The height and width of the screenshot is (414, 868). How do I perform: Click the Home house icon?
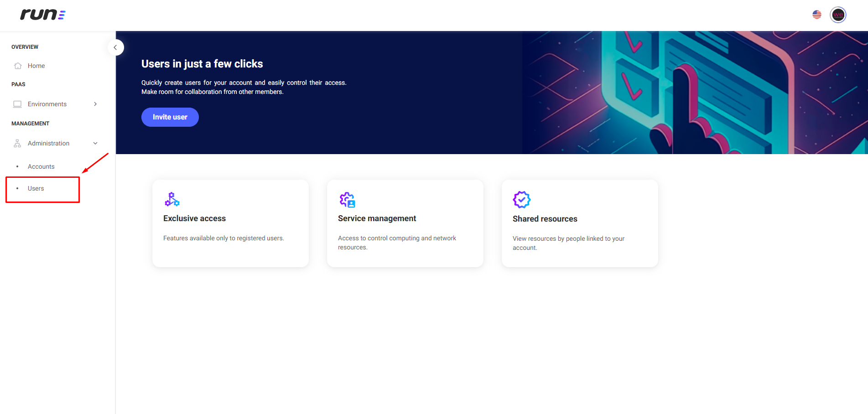[x=18, y=66]
